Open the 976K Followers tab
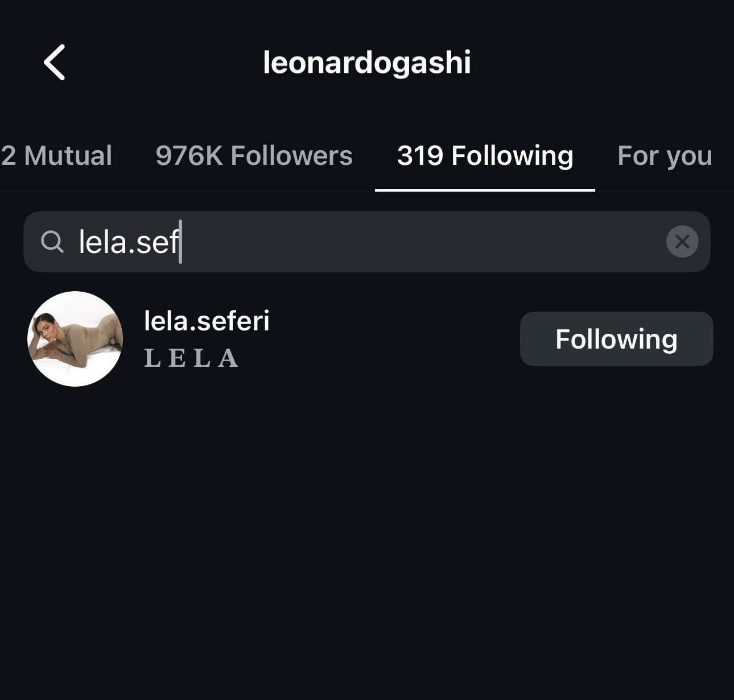 pos(254,156)
